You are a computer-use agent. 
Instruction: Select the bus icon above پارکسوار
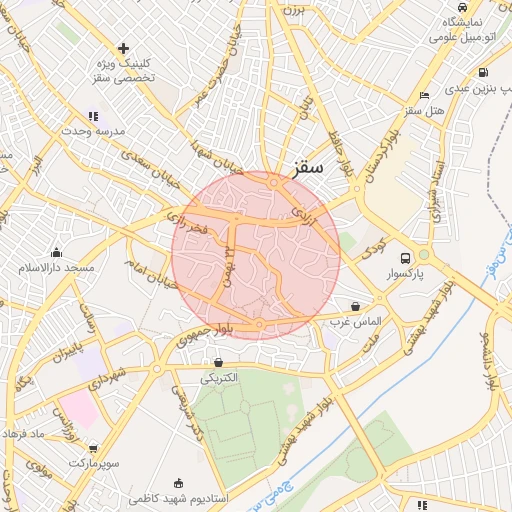[x=405, y=258]
